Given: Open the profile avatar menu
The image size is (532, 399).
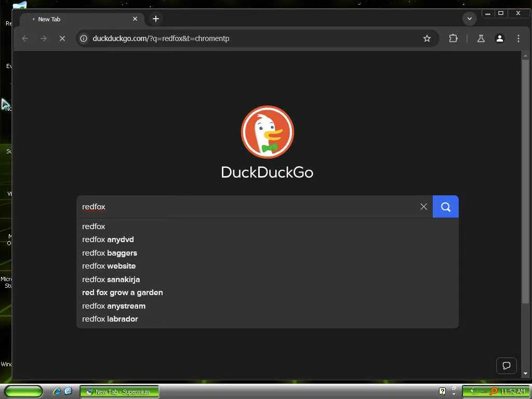Looking at the screenshot, I should click(x=499, y=38).
